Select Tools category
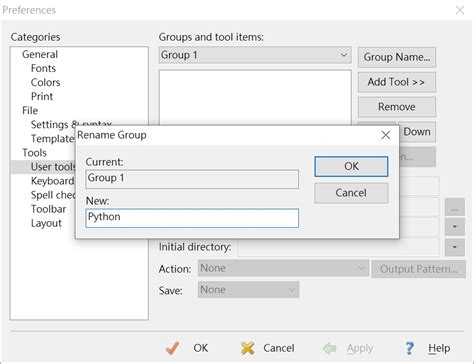The image size is (474, 364). tap(34, 153)
